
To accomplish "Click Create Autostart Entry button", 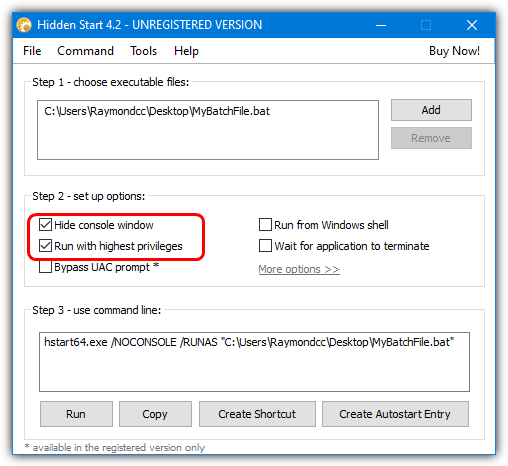I will [x=395, y=414].
